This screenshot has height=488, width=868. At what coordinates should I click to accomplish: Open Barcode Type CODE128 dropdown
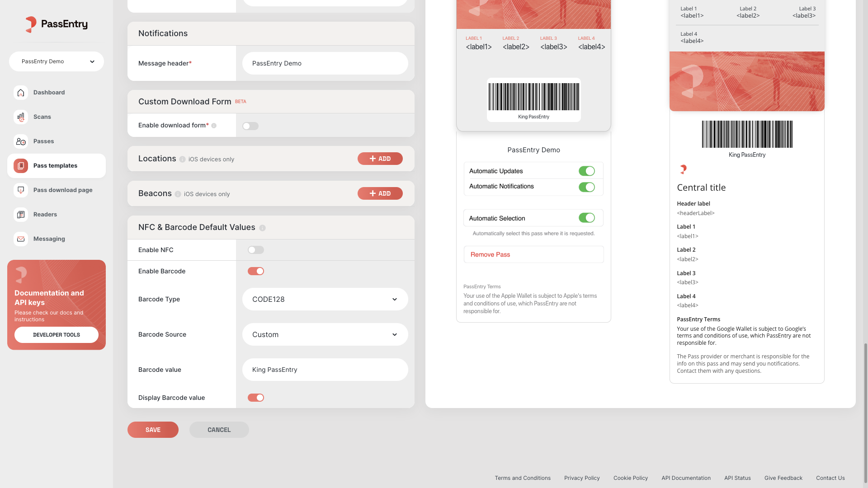tap(325, 299)
